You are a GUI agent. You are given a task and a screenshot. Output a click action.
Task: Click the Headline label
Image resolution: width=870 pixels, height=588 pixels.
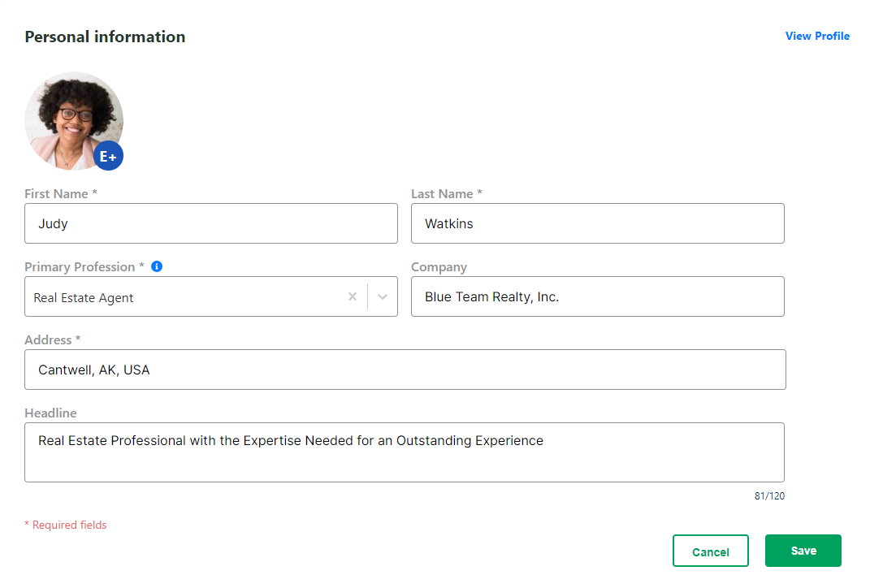tap(50, 413)
